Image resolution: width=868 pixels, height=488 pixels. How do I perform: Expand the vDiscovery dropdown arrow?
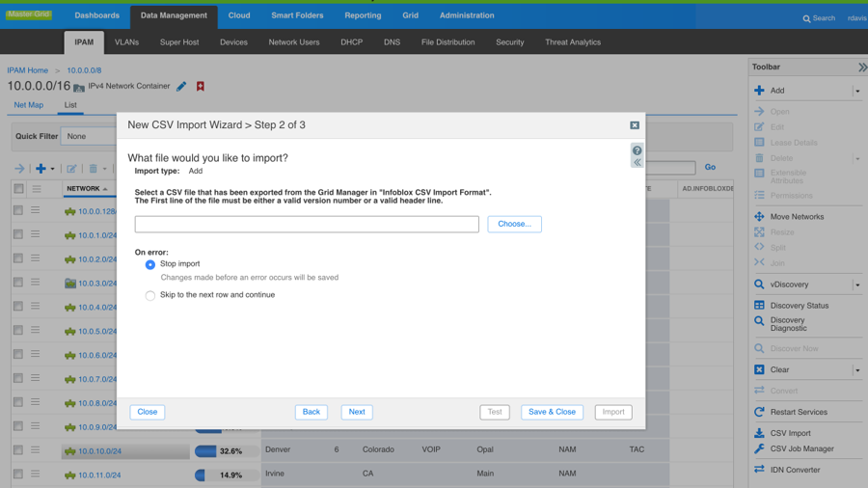pos(856,285)
